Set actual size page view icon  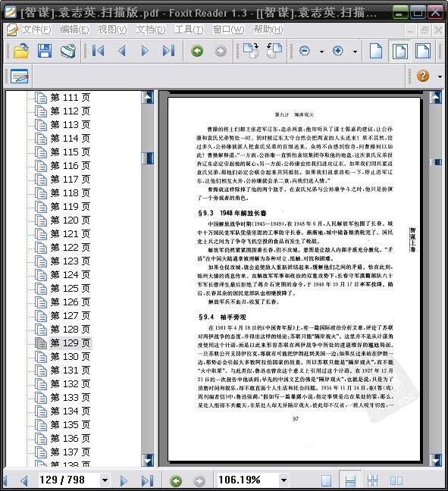tap(376, 51)
